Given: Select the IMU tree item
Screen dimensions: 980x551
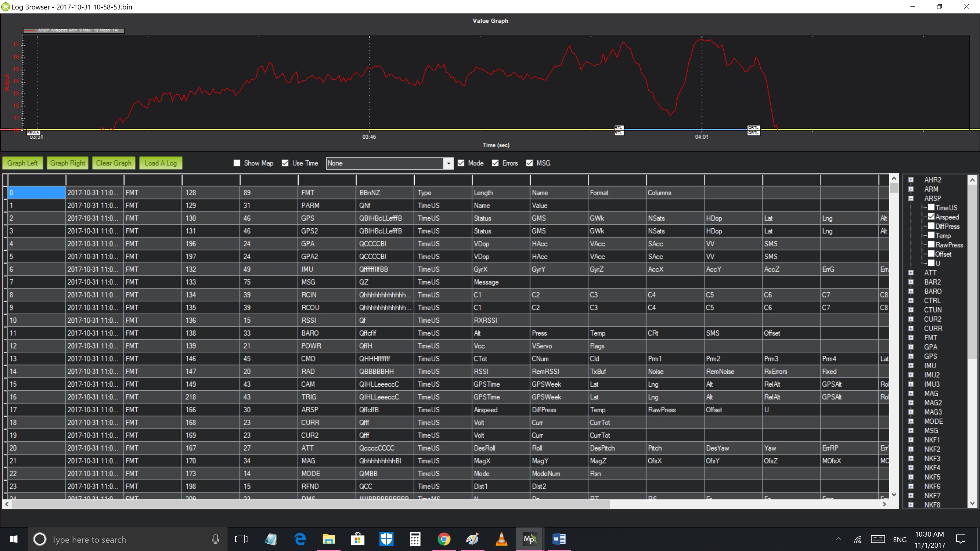Looking at the screenshot, I should [x=930, y=365].
